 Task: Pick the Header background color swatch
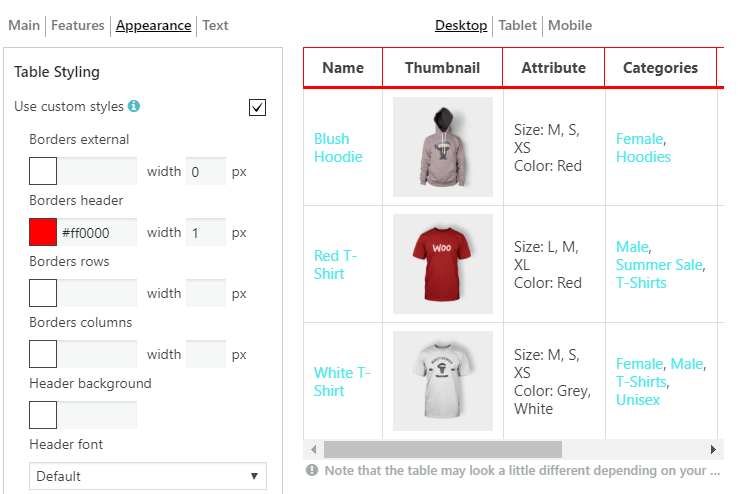pos(43,415)
